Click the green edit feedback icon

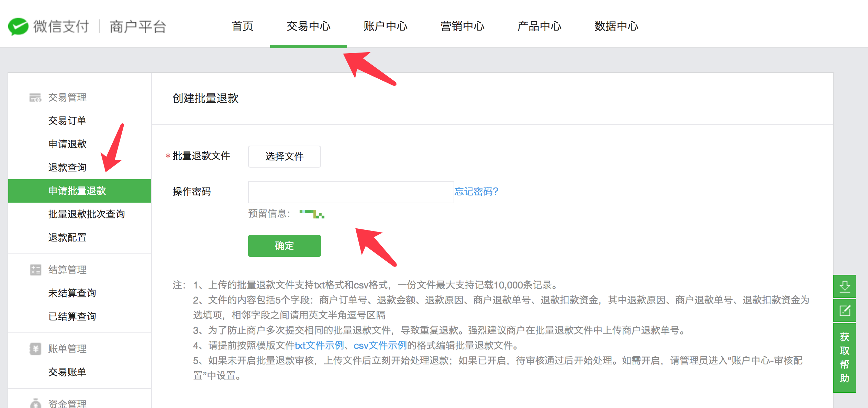click(x=844, y=311)
